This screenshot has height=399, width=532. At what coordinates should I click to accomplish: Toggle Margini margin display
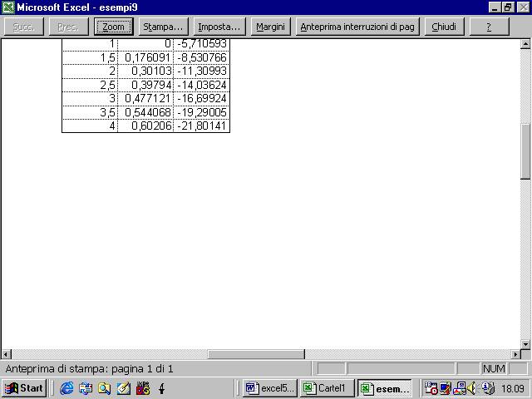click(x=270, y=27)
